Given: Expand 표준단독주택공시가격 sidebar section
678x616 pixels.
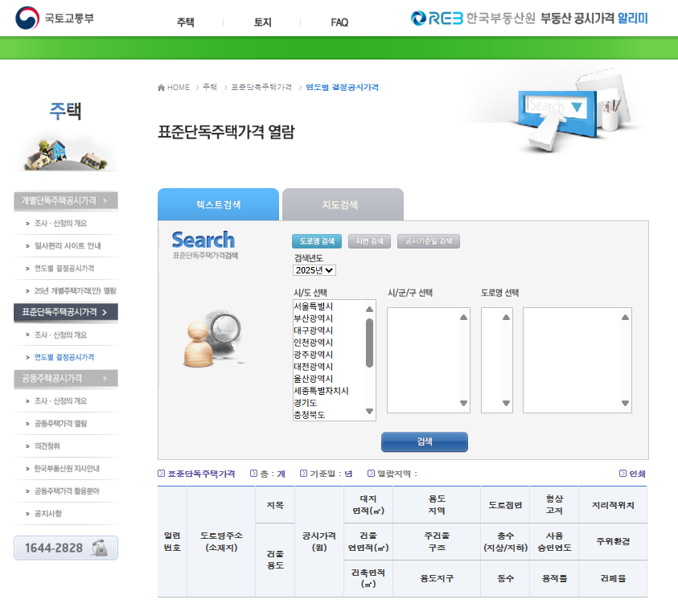Looking at the screenshot, I should tap(66, 312).
